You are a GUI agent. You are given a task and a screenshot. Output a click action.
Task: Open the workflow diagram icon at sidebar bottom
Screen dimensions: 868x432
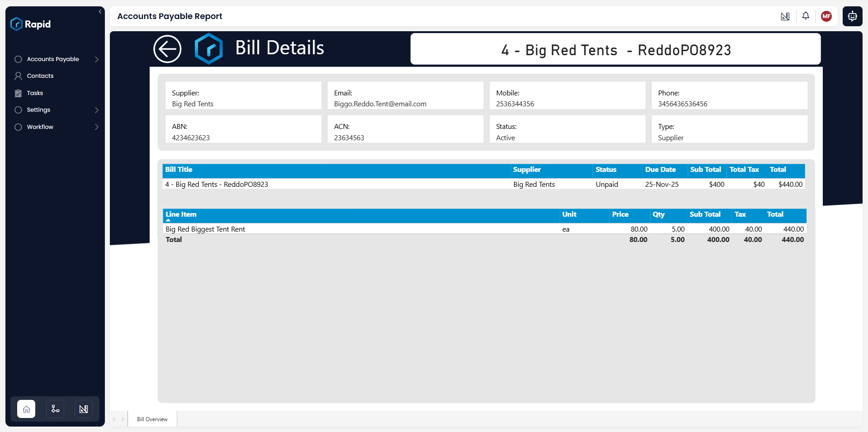click(55, 409)
